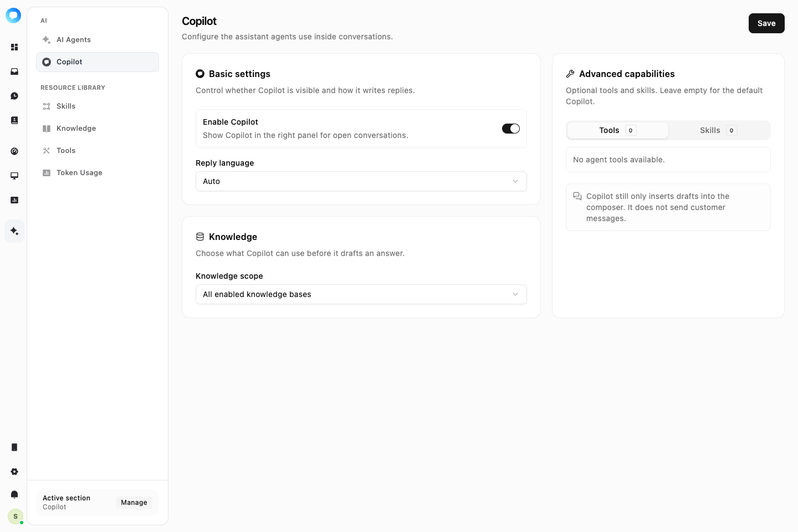Select the highlighted AI sparkle icon in left rail
The height and width of the screenshot is (532, 798).
click(14, 231)
